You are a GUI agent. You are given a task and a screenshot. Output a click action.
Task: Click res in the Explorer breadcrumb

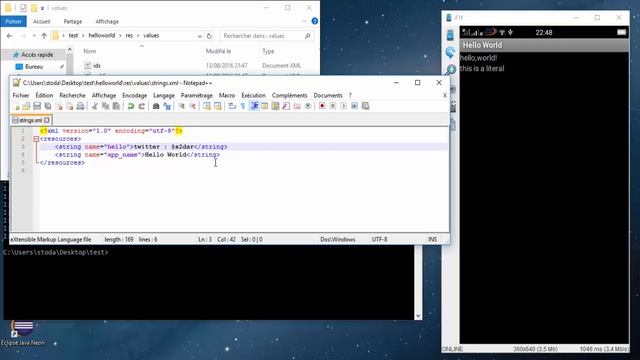coord(129,36)
